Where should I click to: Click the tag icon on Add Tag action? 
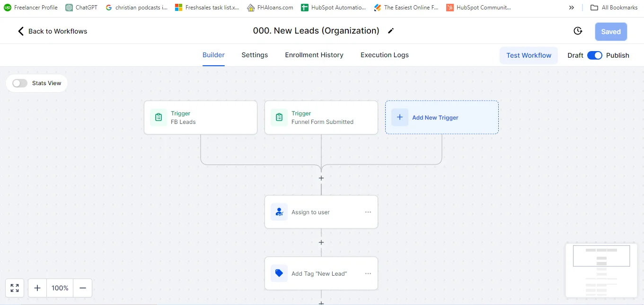point(279,273)
